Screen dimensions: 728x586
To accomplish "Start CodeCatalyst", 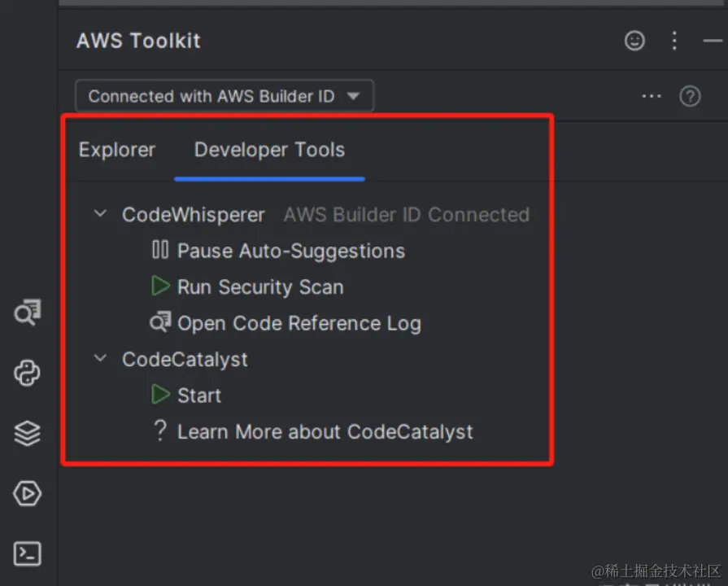I will (198, 396).
